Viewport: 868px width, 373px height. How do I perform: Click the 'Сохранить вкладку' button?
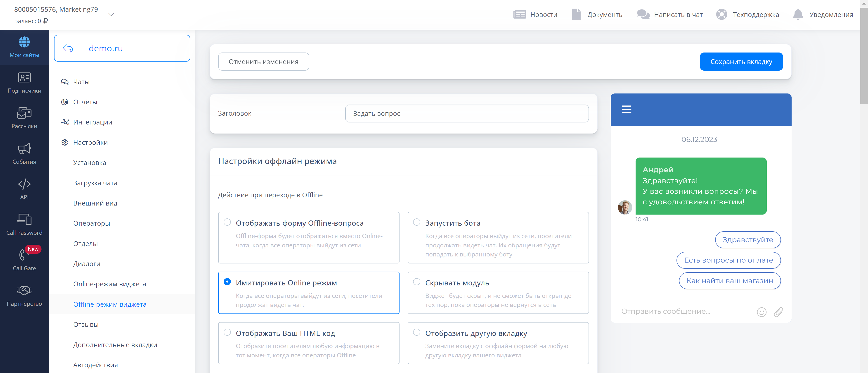tap(741, 62)
